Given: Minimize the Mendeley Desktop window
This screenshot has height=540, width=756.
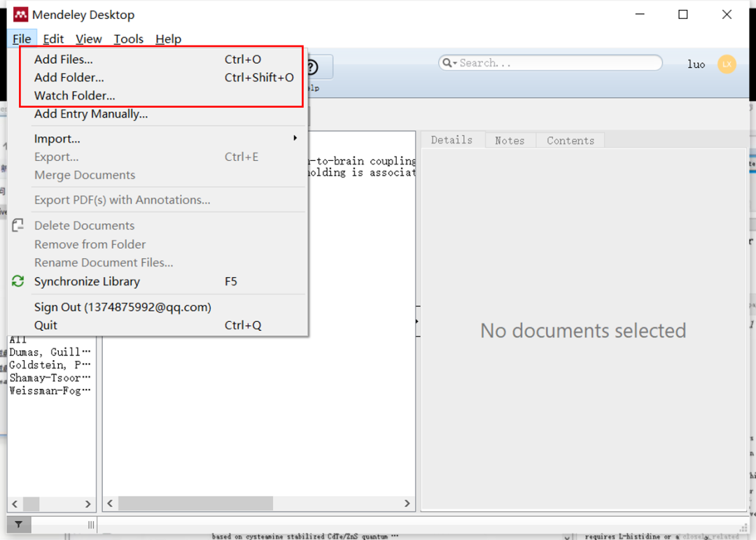Looking at the screenshot, I should (x=640, y=15).
